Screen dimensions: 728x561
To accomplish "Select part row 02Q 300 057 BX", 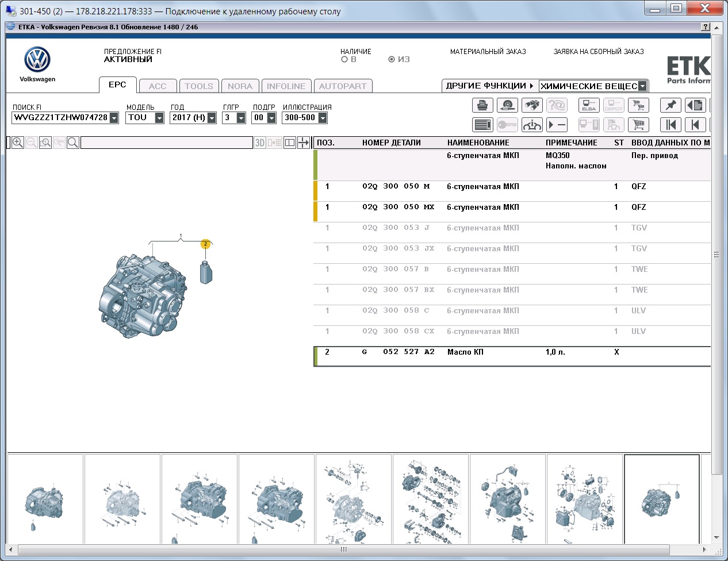I will click(512, 294).
